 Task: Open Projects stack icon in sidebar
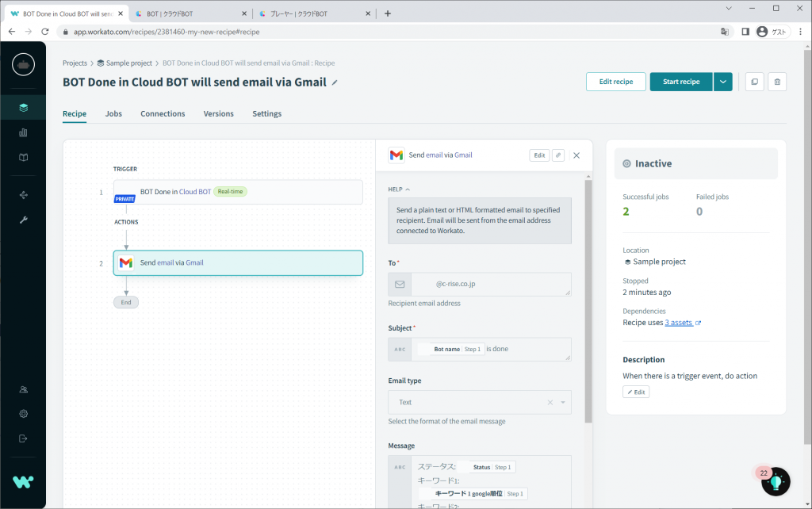click(23, 108)
